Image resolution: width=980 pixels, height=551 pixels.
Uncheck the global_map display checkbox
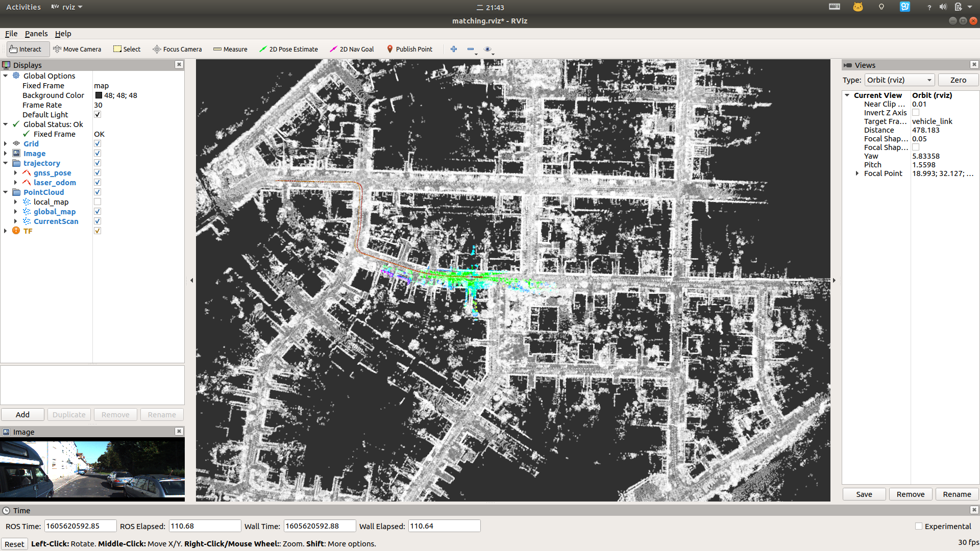tap(97, 212)
